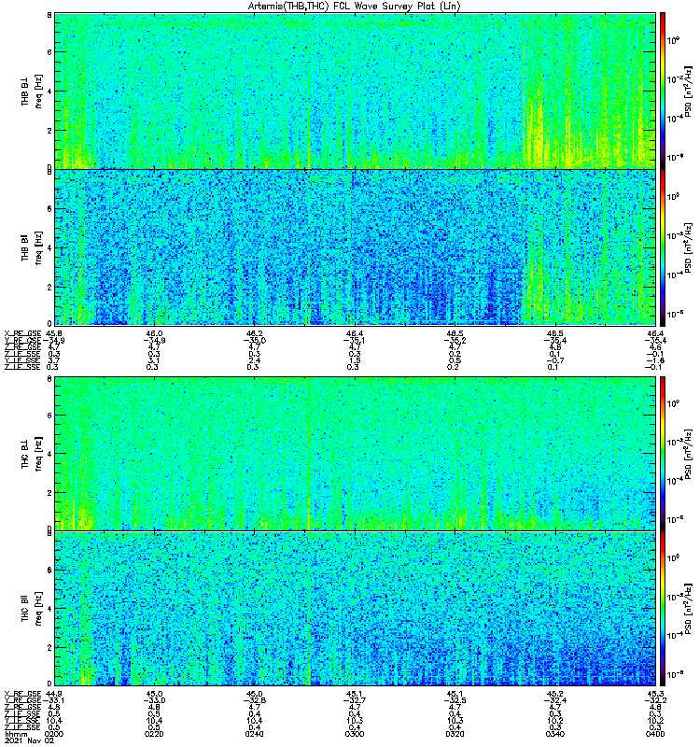Click the THC X_RE_GSE value 44.9

click(54, 694)
